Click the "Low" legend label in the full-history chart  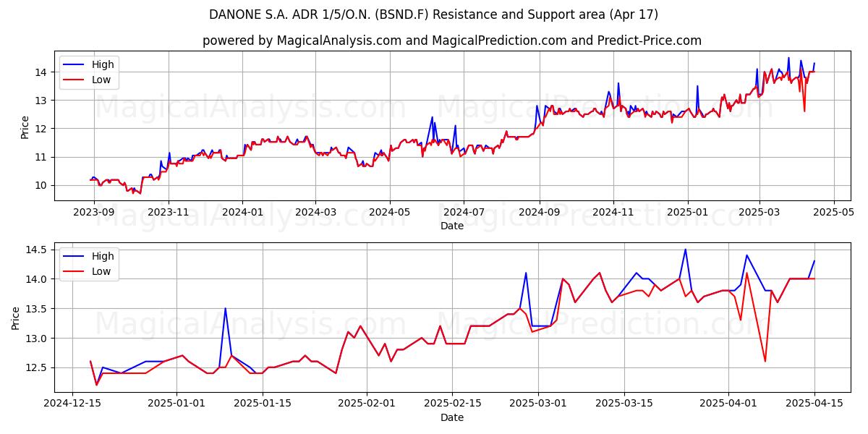[x=101, y=80]
